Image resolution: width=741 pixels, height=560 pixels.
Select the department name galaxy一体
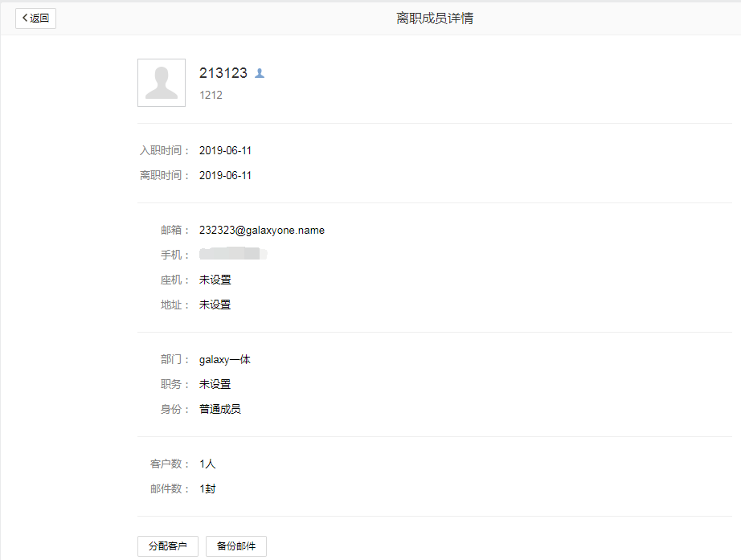pos(224,359)
